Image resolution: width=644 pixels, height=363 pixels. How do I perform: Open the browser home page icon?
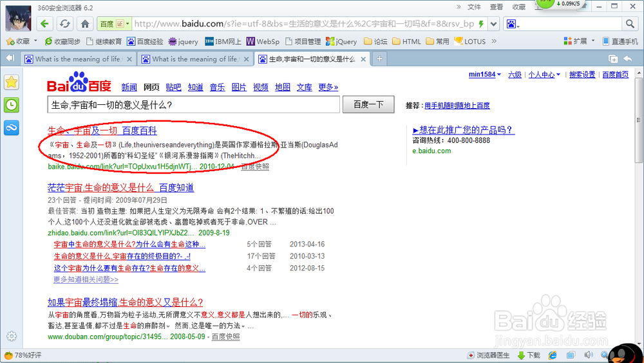[85, 24]
